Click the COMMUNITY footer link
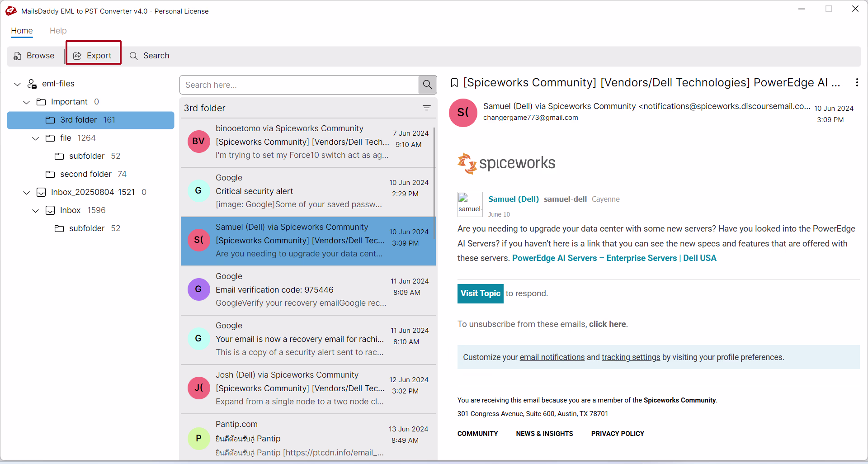Screen dimensions: 868x464 point(477,434)
